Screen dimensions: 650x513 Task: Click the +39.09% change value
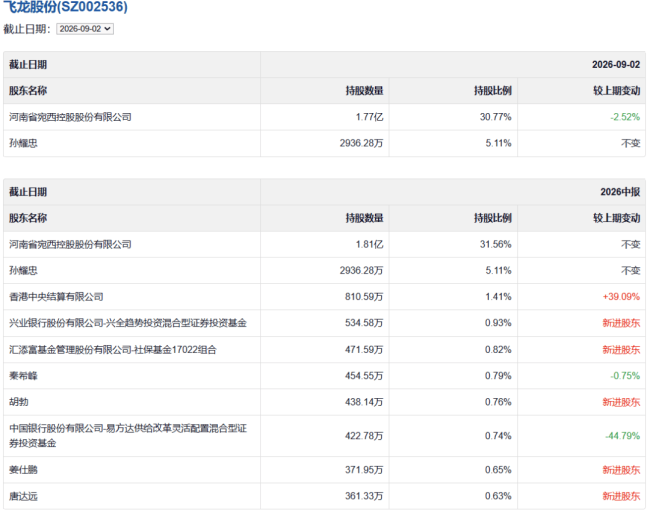[x=621, y=297]
